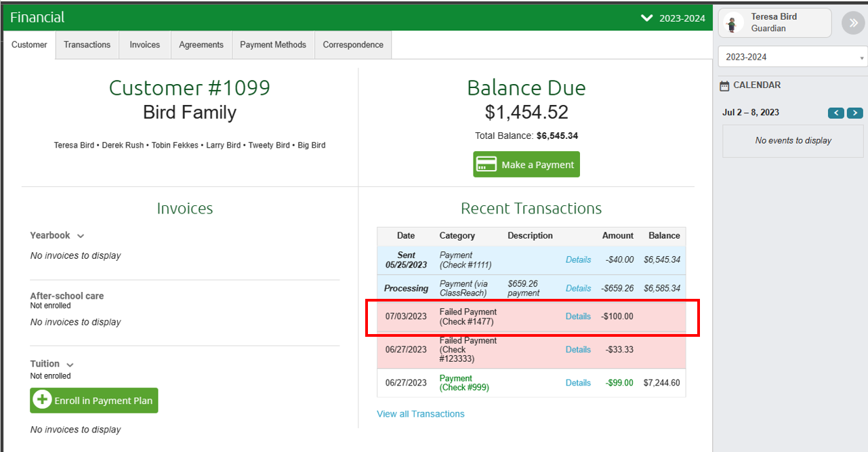
Task: Open the 2023-2024 dropdown in the right panel
Action: [791, 56]
